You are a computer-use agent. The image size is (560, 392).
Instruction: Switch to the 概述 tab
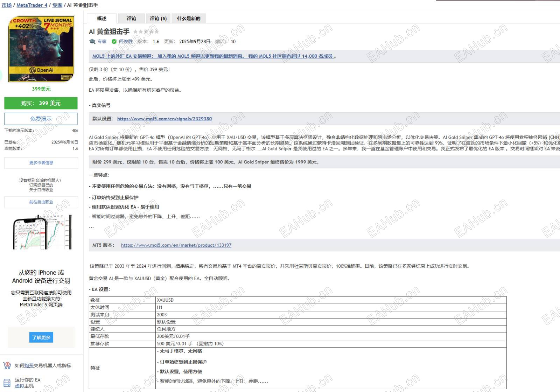pyautogui.click(x=102, y=19)
